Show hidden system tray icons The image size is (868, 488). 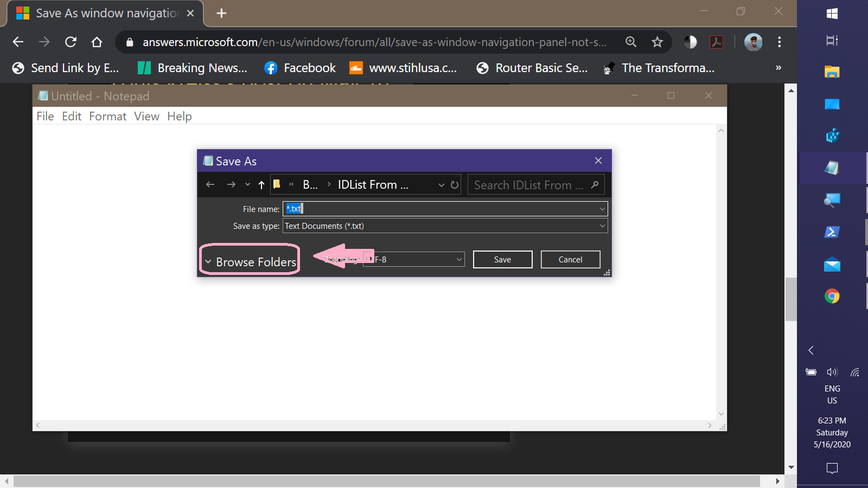pos(811,350)
